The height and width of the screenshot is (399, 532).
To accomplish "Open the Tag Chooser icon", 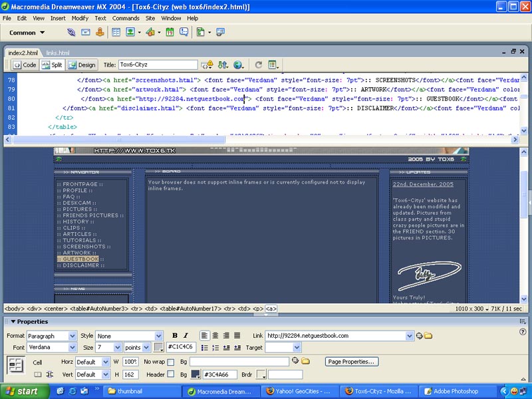I will click(221, 32).
